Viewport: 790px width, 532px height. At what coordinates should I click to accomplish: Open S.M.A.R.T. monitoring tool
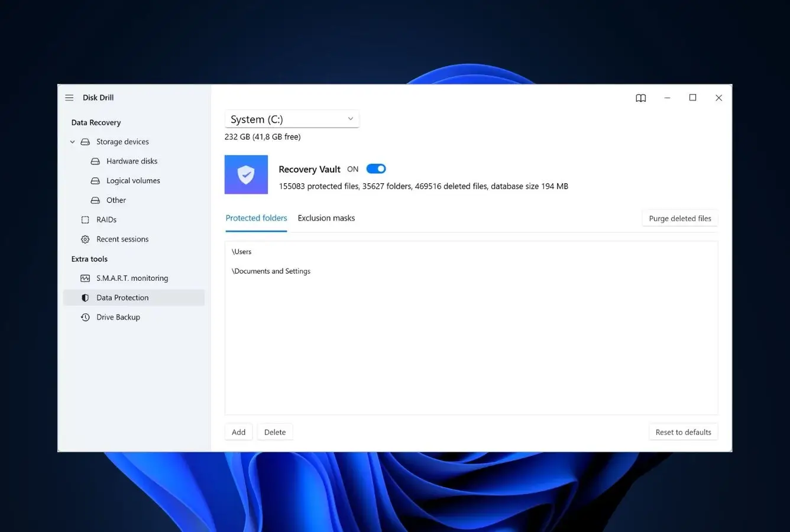[x=132, y=278]
